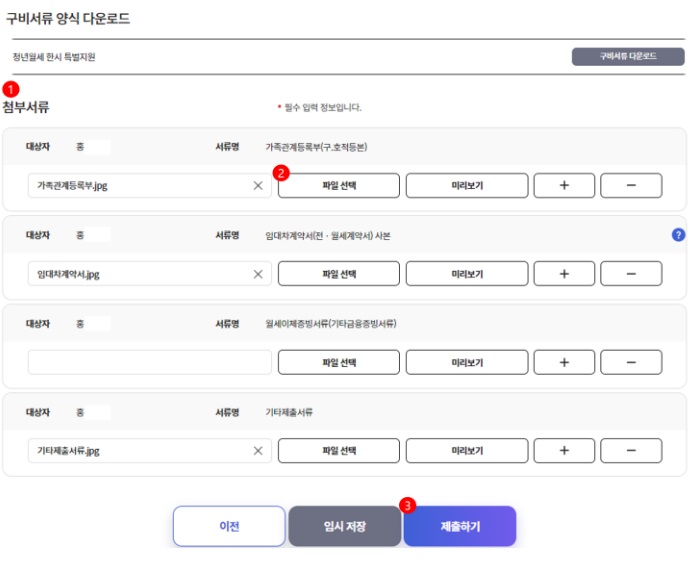The height and width of the screenshot is (561, 699).
Task: Add another file row for 임대차계약서
Action: pyautogui.click(x=564, y=274)
